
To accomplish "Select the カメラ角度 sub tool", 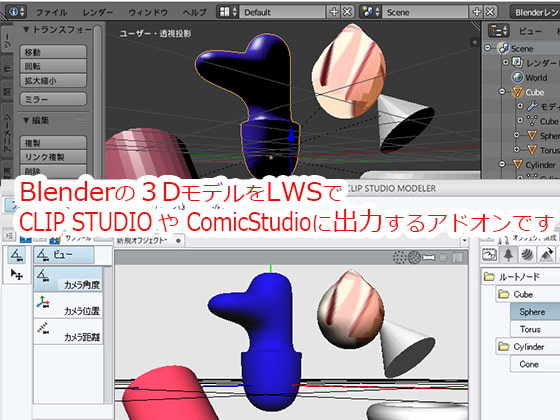I will click(x=68, y=279).
